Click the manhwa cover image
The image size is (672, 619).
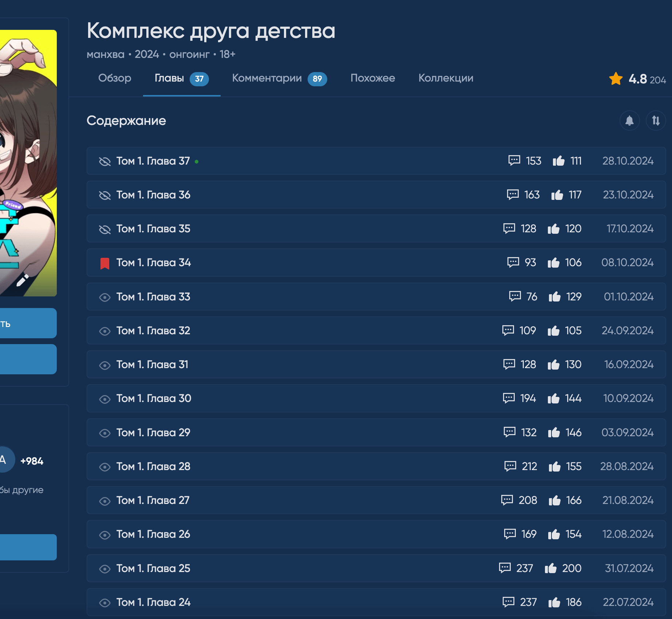pyautogui.click(x=28, y=163)
